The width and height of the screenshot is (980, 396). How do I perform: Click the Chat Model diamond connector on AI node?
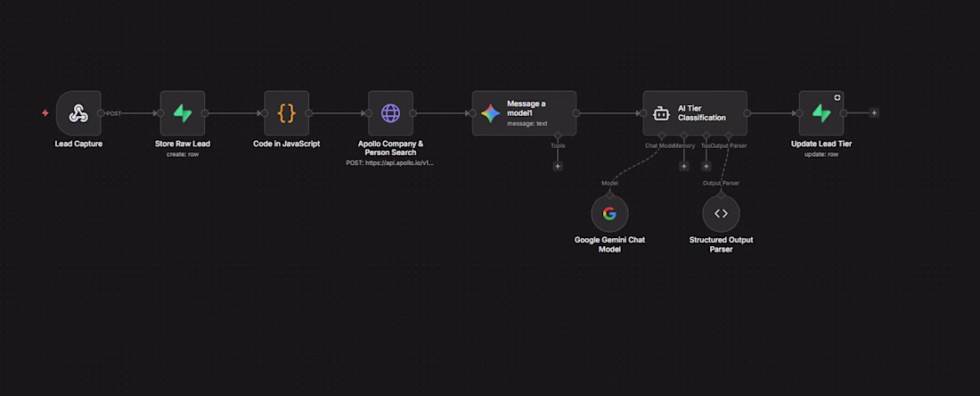(661, 136)
